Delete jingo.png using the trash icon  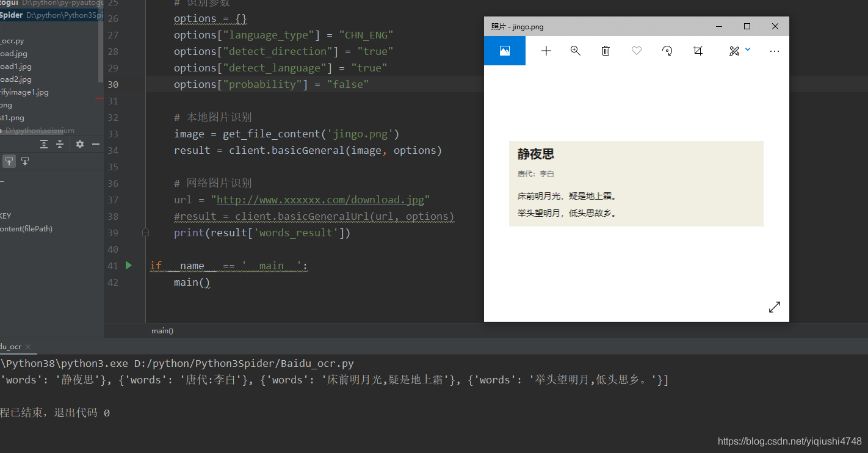point(606,51)
